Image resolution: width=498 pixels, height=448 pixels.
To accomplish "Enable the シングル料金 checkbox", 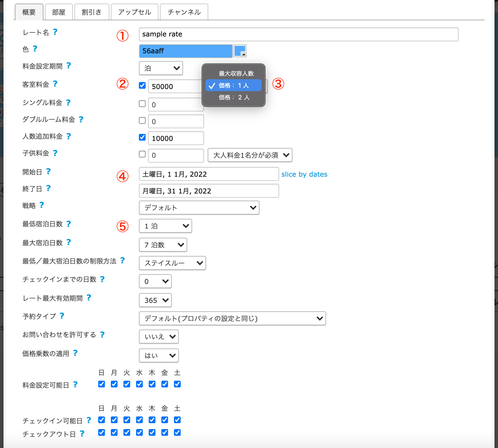I will [x=142, y=104].
